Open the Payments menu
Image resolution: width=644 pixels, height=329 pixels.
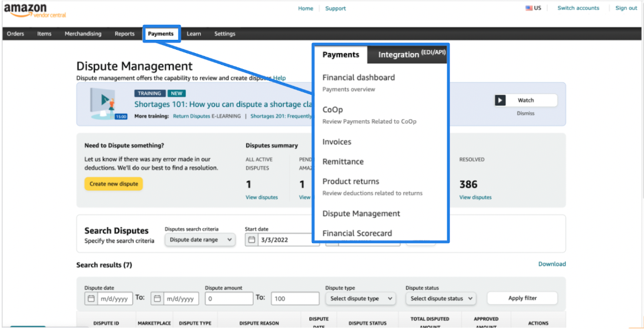point(161,34)
